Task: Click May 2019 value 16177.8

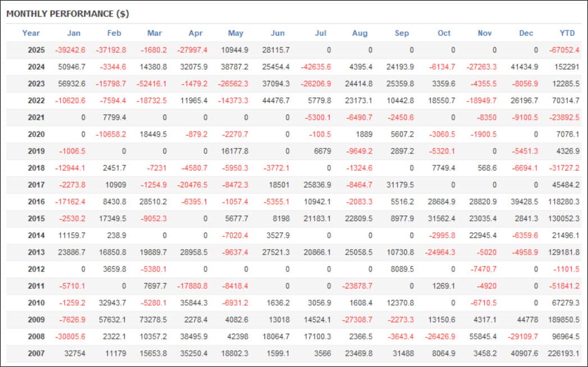Action: 234,151
